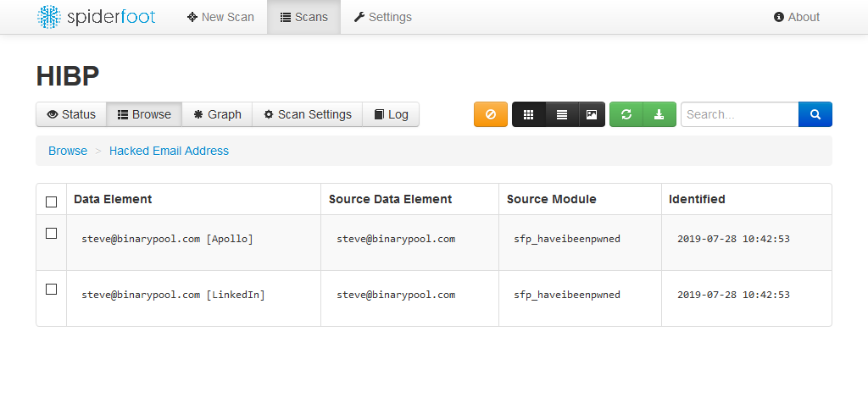Click the Apollo row timestamp
The image size is (868, 420).
(x=733, y=240)
